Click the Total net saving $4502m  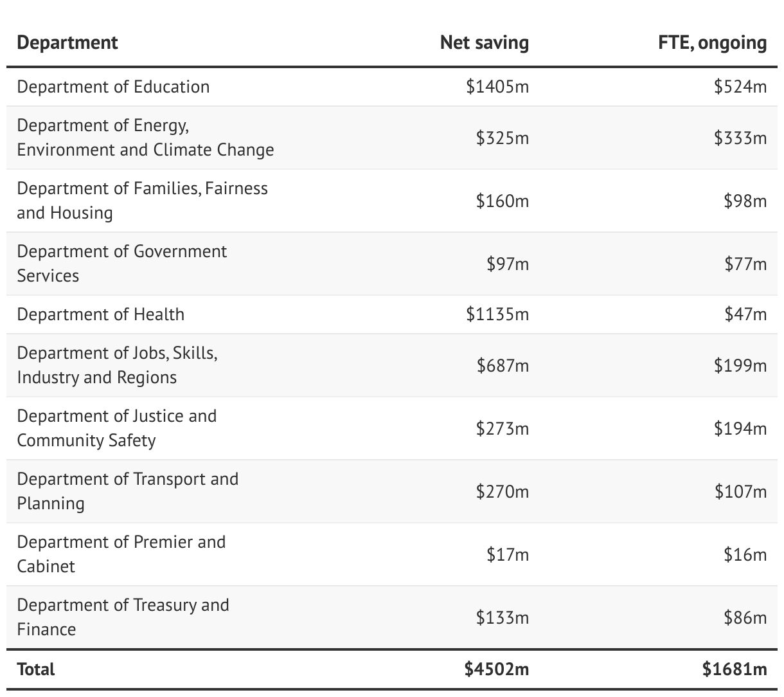[x=497, y=669]
